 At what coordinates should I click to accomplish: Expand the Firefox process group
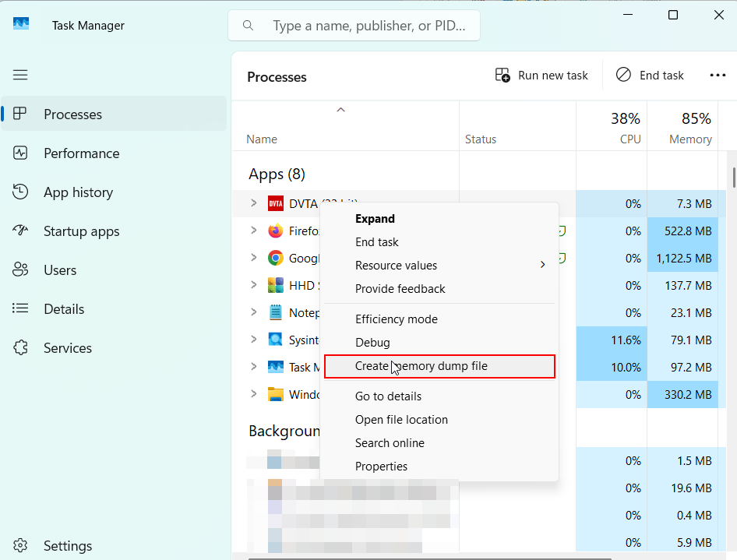coord(253,231)
